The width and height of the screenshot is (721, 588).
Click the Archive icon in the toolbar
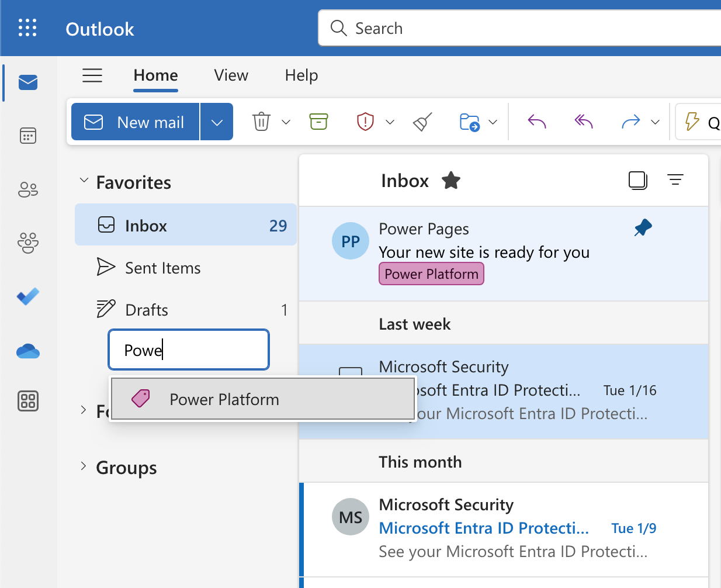318,122
